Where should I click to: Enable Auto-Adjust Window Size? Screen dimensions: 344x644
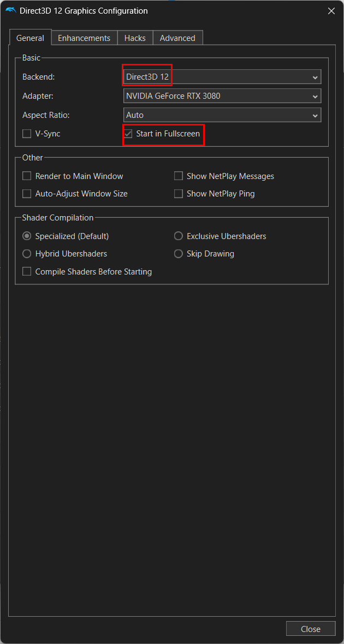[x=26, y=193]
